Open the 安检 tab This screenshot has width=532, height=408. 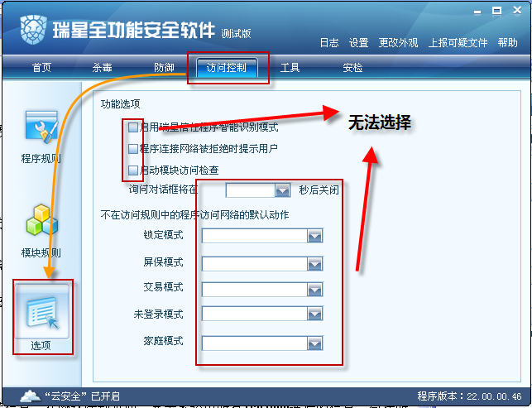click(x=352, y=68)
